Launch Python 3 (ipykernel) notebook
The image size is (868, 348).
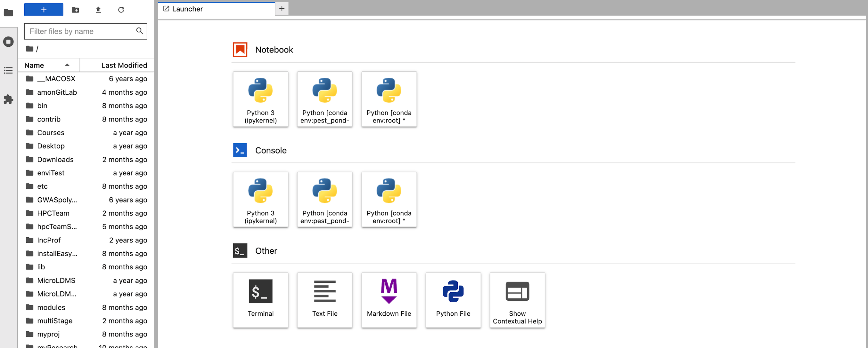point(260,99)
